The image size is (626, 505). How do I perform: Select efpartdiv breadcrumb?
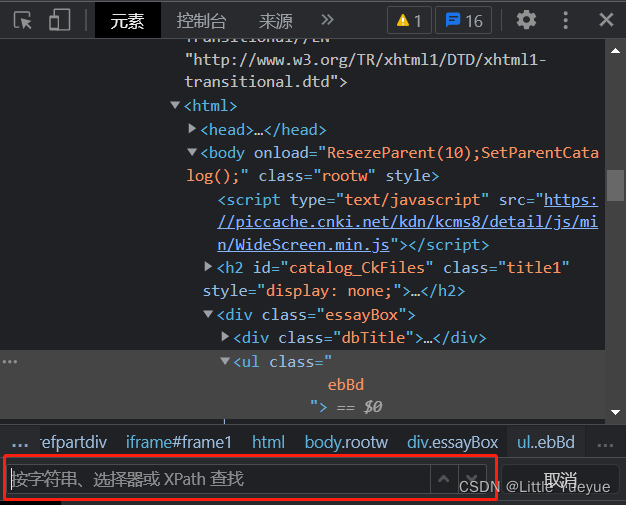[73, 442]
